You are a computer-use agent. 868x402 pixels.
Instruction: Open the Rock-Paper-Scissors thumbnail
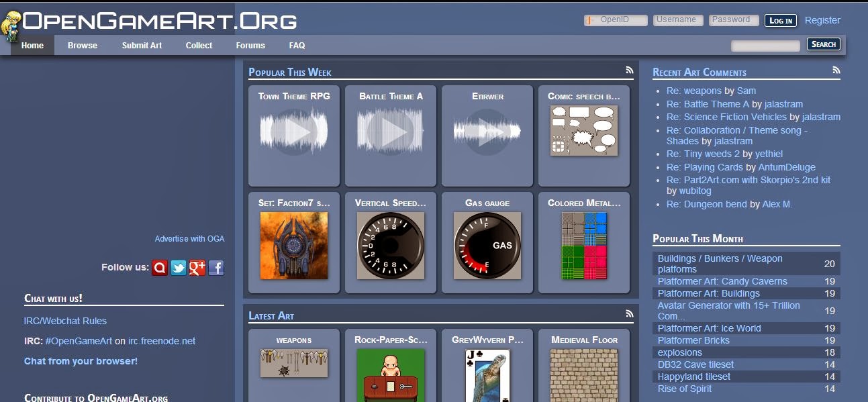pyautogui.click(x=391, y=375)
